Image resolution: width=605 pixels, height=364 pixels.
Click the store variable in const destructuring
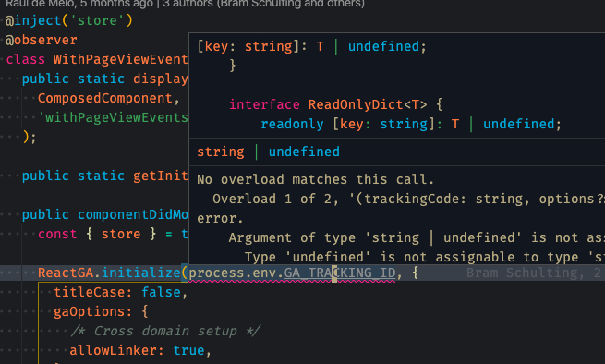pos(121,234)
